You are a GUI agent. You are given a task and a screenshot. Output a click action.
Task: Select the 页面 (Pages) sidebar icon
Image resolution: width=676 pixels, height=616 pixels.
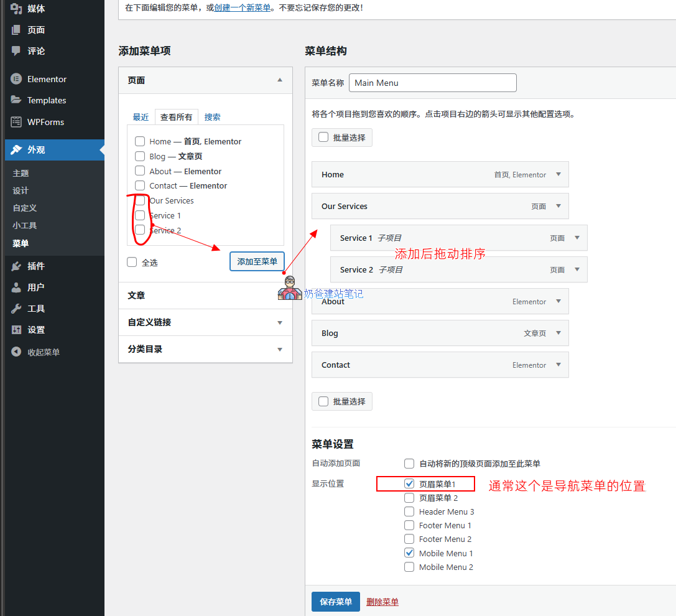tap(16, 30)
